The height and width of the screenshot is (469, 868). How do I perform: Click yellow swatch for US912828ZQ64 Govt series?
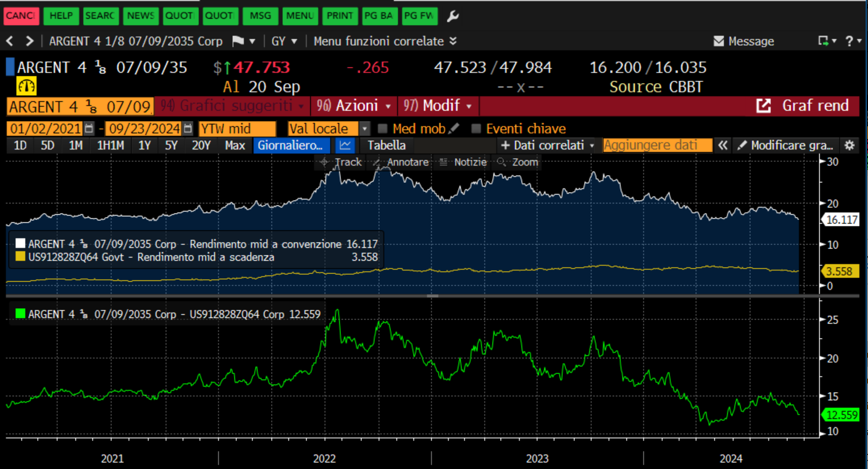coord(20,257)
